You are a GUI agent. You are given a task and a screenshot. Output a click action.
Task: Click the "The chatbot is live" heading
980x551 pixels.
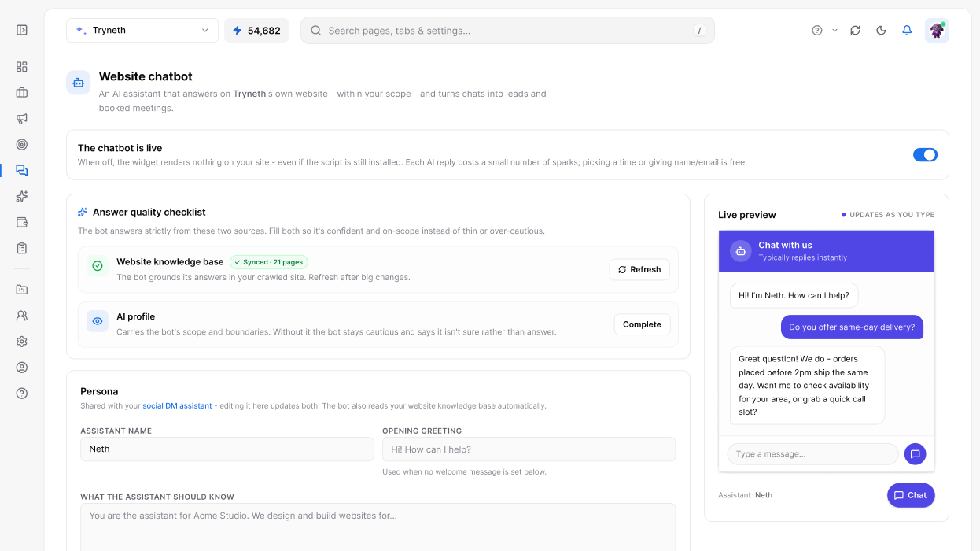[120, 148]
